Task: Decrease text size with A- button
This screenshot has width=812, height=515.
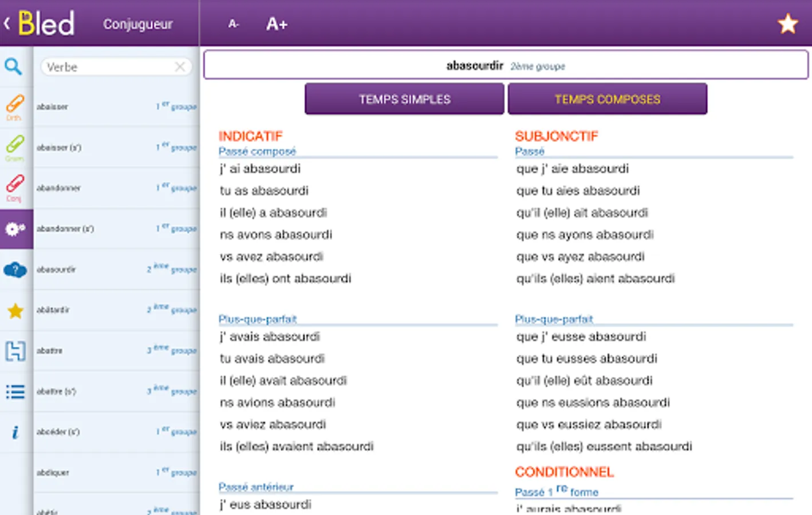Action: 233,24
